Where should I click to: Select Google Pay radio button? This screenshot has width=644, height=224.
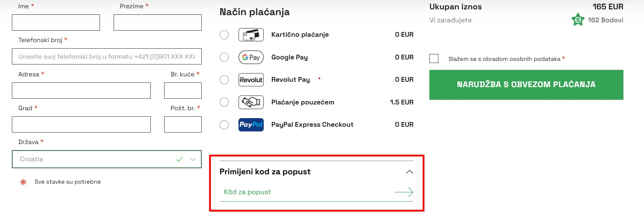coord(224,57)
